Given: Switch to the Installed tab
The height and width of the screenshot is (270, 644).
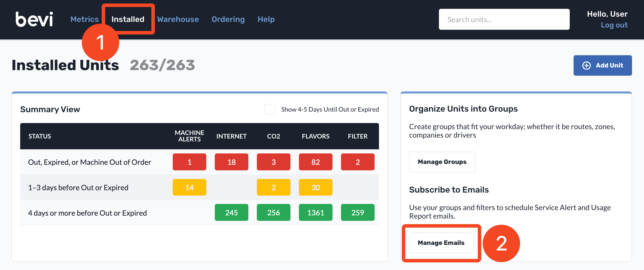Looking at the screenshot, I should (x=128, y=19).
